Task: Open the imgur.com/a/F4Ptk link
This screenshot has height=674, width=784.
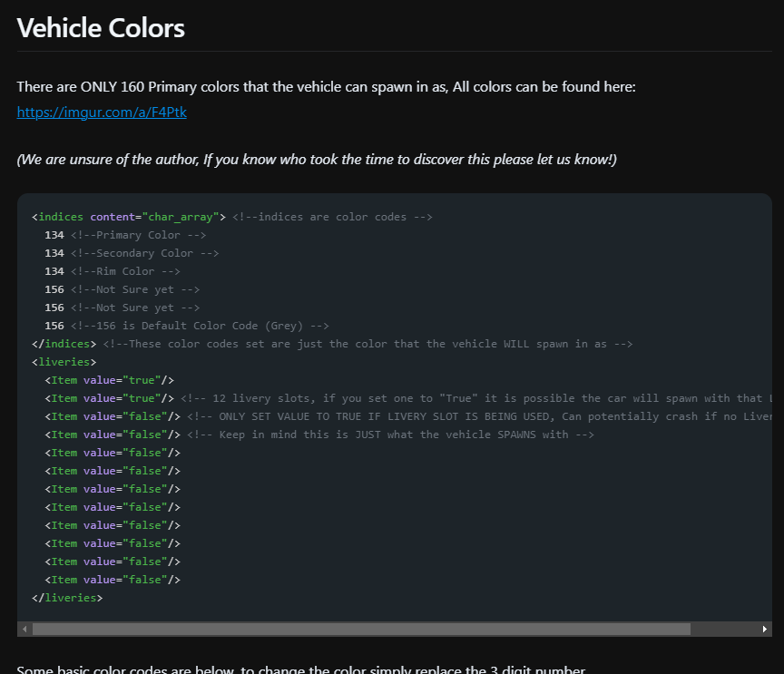Action: tap(102, 112)
